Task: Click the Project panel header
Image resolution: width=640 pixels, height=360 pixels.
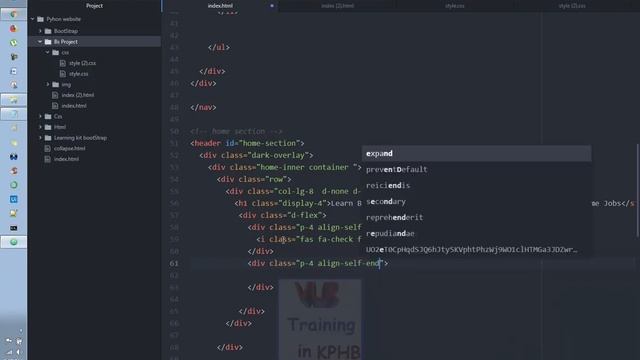Action: (94, 6)
